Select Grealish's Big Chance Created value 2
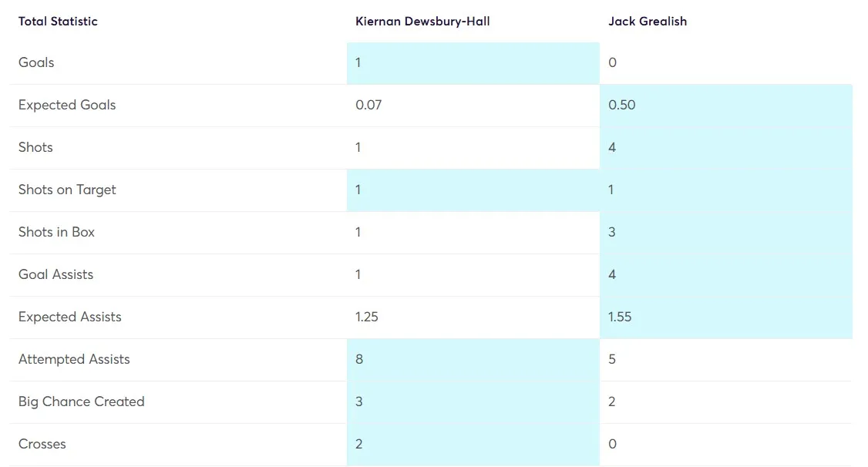Viewport: 868px width, 467px height. point(612,401)
